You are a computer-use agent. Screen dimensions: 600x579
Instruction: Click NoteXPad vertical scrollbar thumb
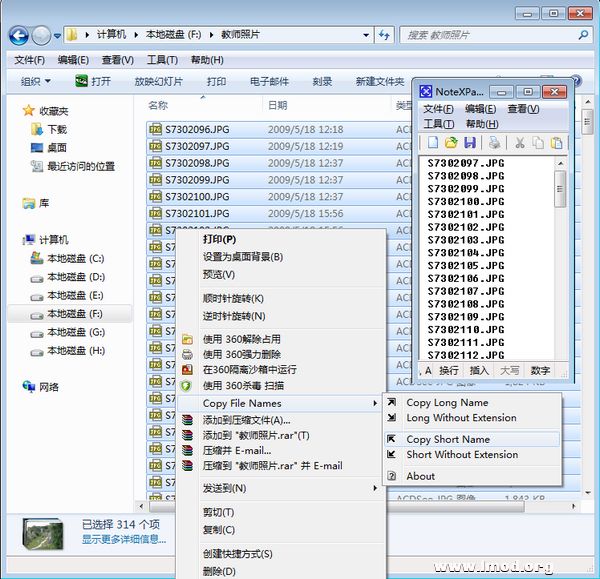coord(560,189)
